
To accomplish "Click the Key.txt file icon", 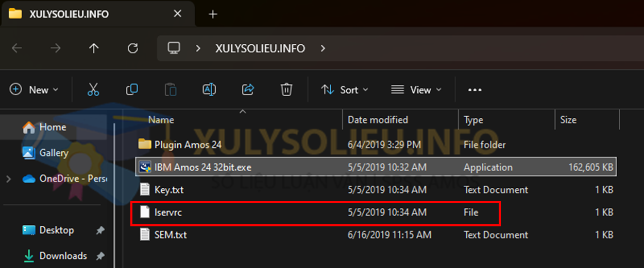I will pyautogui.click(x=145, y=190).
